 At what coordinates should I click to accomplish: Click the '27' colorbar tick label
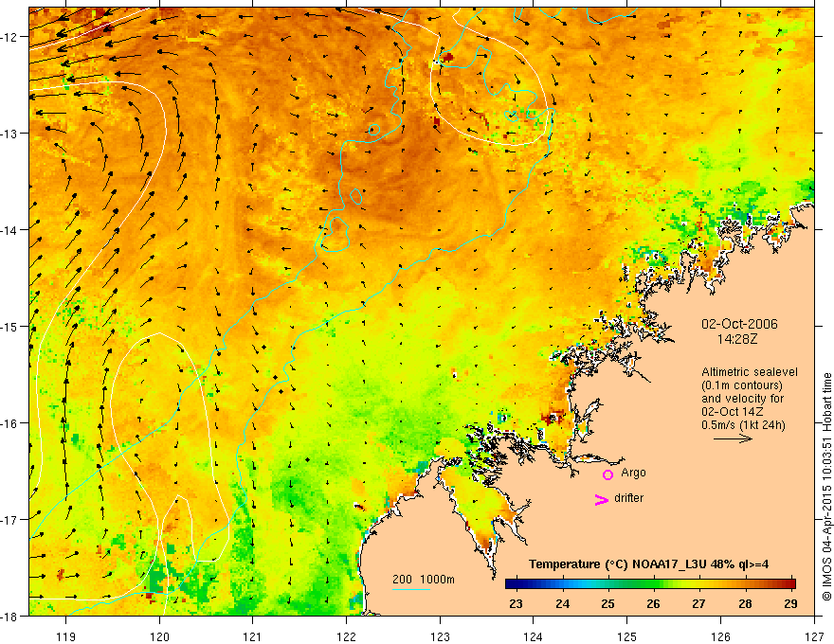(x=698, y=604)
